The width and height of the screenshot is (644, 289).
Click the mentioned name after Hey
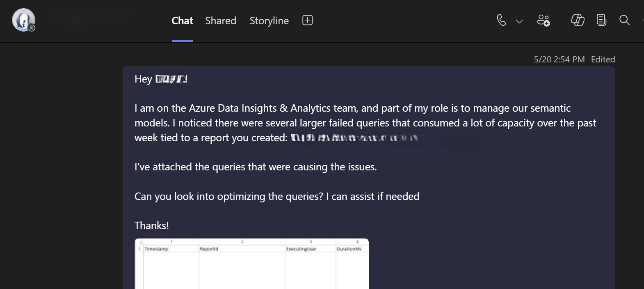[171, 79]
